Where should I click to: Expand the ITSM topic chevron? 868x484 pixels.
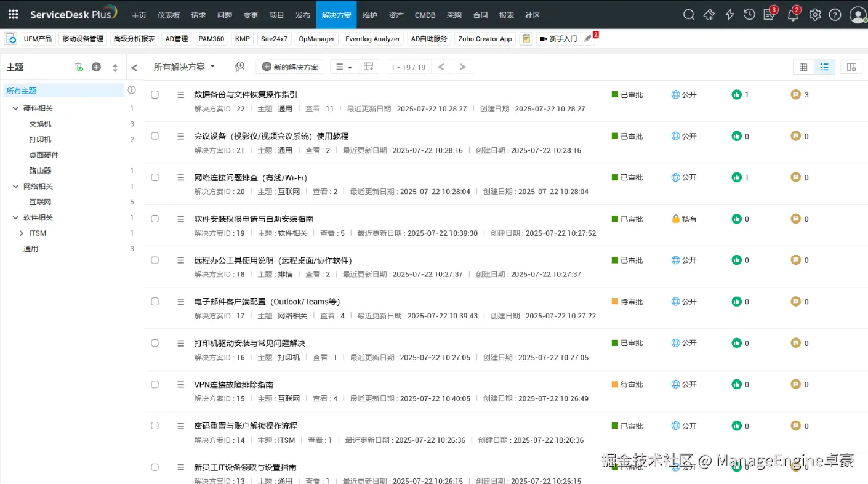[x=22, y=233]
